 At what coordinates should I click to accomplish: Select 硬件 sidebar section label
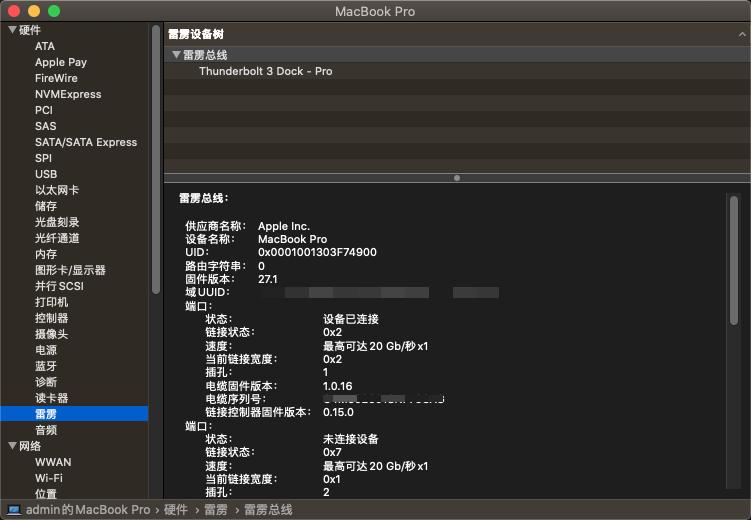30,30
